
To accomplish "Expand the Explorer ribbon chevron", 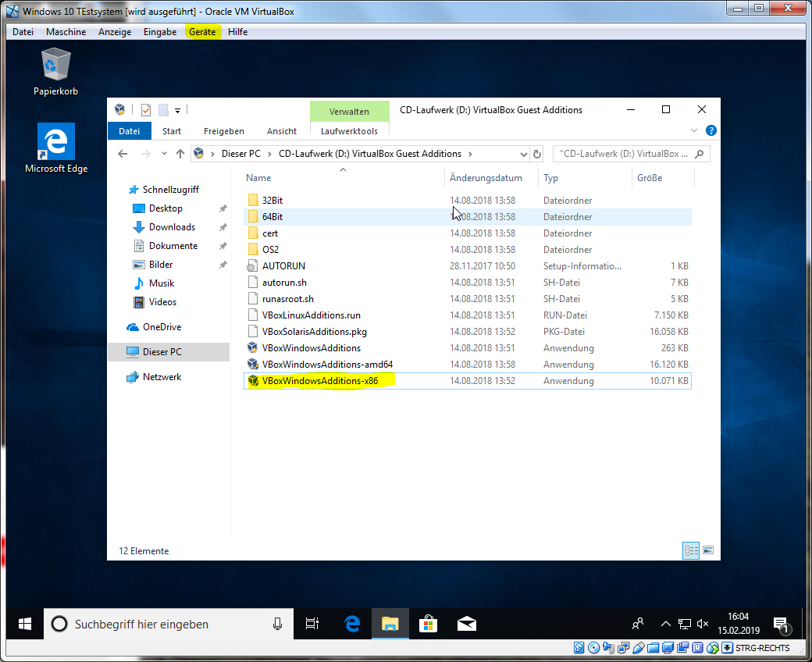I will point(694,131).
